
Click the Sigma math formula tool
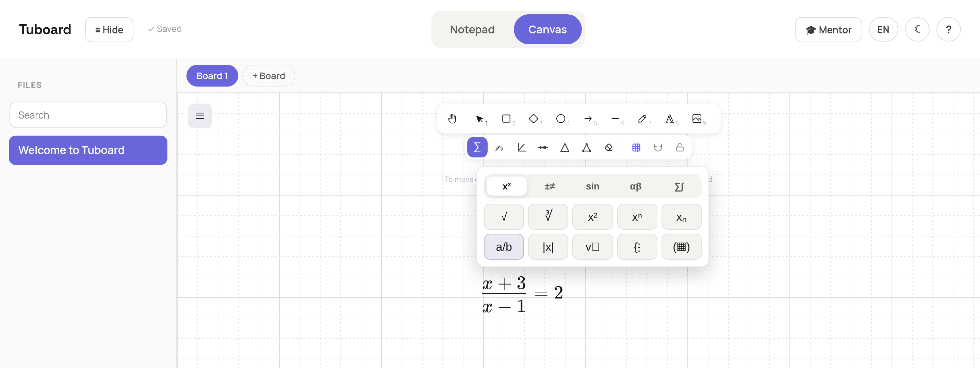tap(477, 147)
